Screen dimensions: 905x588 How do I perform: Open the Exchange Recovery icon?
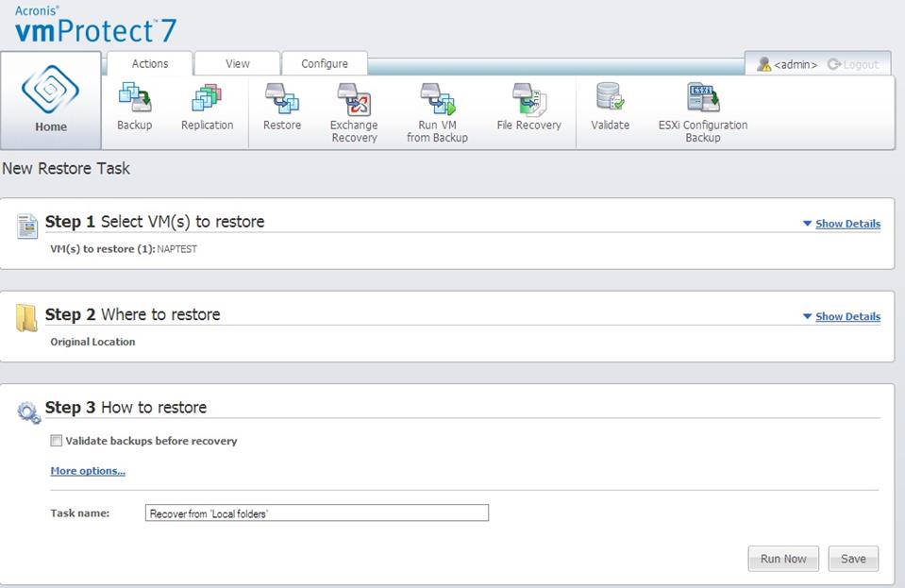(354, 99)
